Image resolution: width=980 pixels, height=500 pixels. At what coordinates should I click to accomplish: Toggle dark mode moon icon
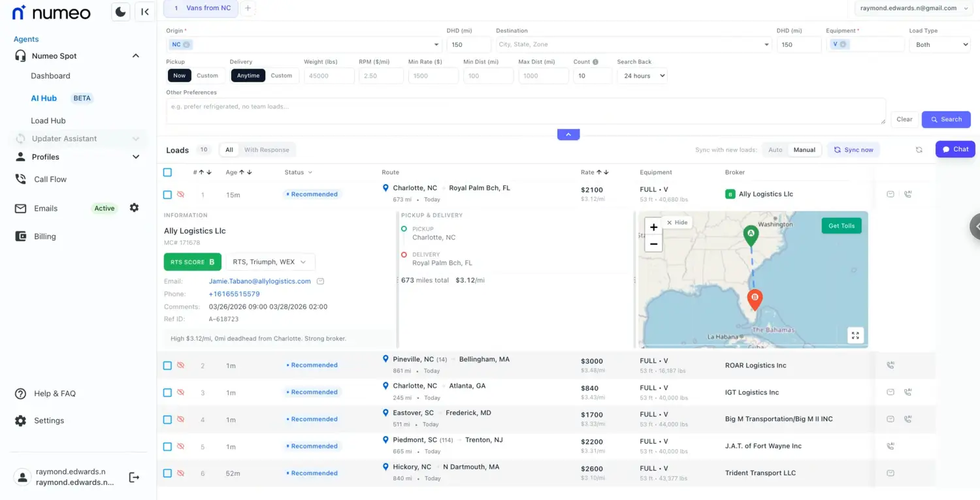pos(121,12)
